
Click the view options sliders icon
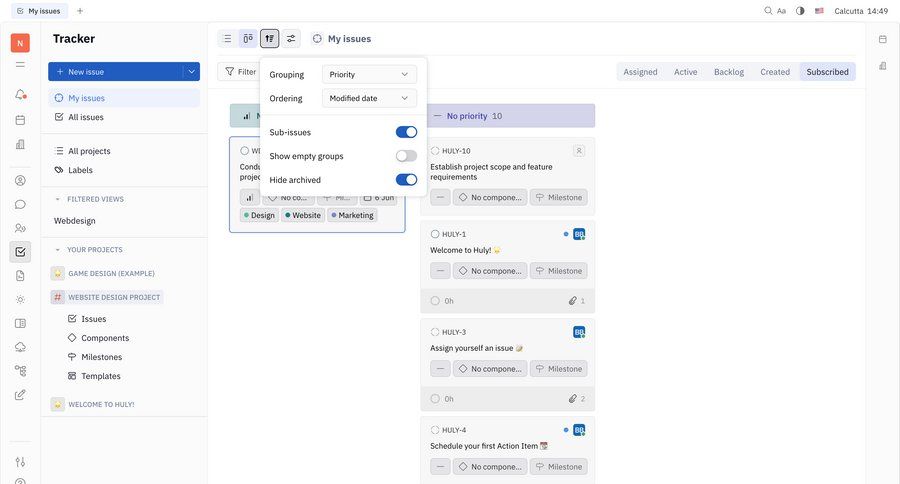coord(291,39)
